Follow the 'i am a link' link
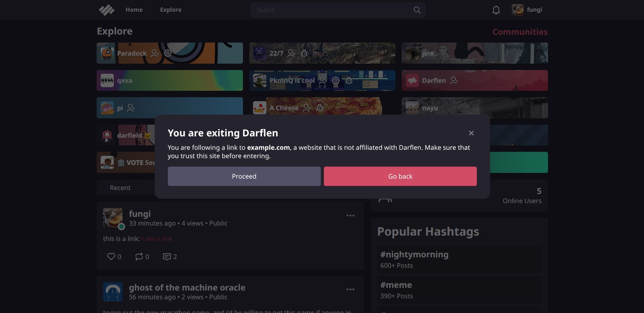Screen dimensions: 644x313 [x=157, y=239]
